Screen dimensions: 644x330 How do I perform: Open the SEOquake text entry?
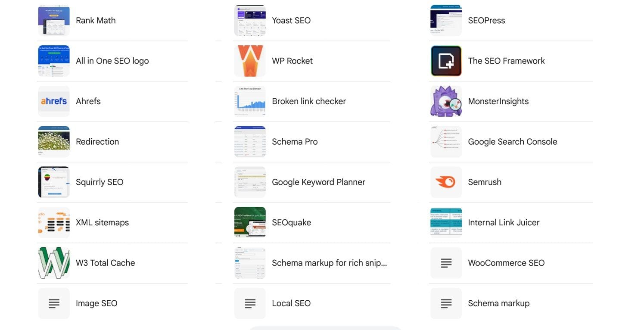(291, 223)
